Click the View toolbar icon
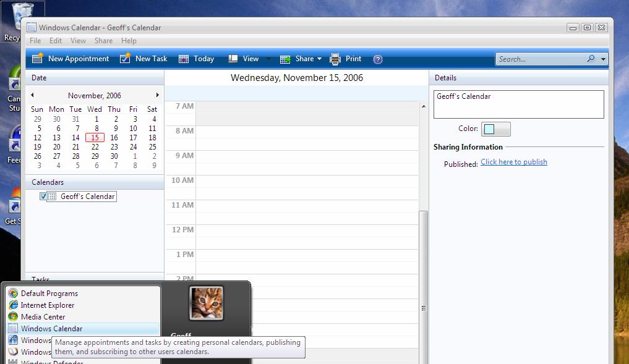629x364 pixels. pyautogui.click(x=233, y=59)
